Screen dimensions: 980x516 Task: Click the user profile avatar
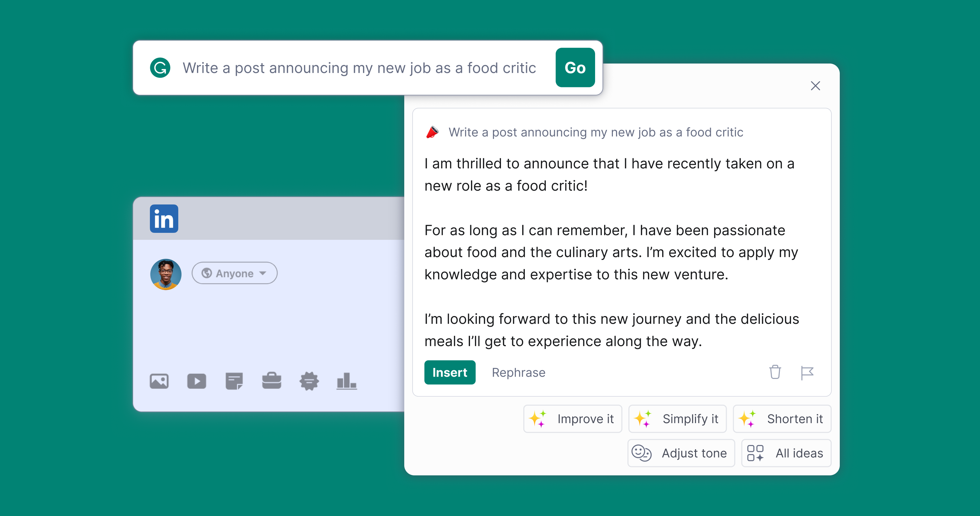pyautogui.click(x=166, y=274)
